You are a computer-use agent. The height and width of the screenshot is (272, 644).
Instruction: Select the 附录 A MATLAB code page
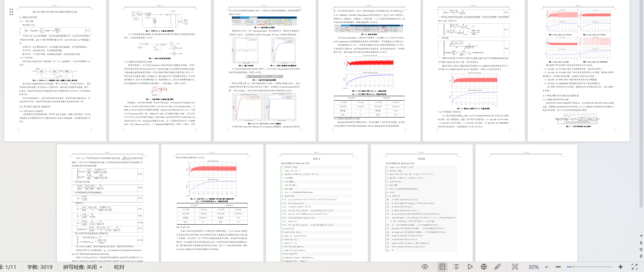coord(316,206)
